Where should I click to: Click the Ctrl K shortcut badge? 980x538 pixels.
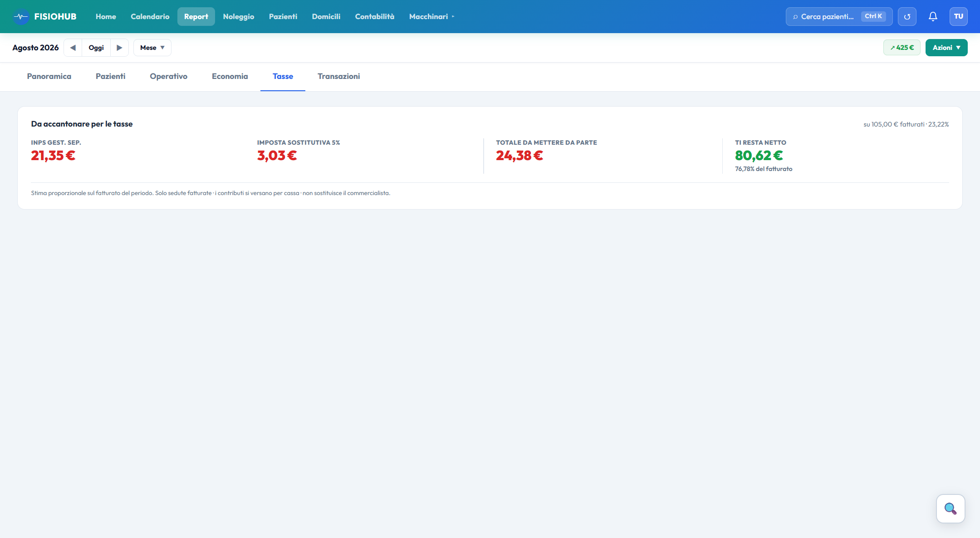coord(873,16)
